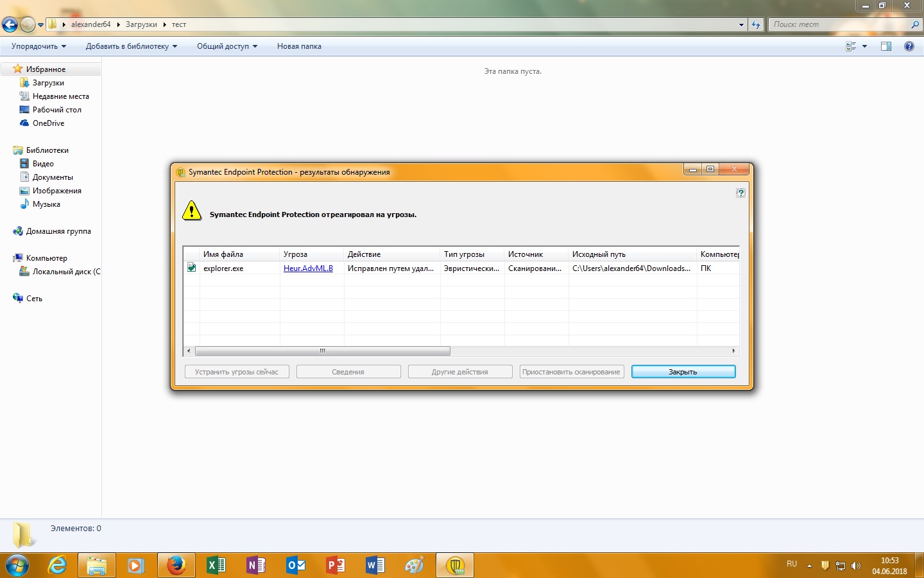
Task: Click the search magnifier icon
Action: (x=915, y=24)
